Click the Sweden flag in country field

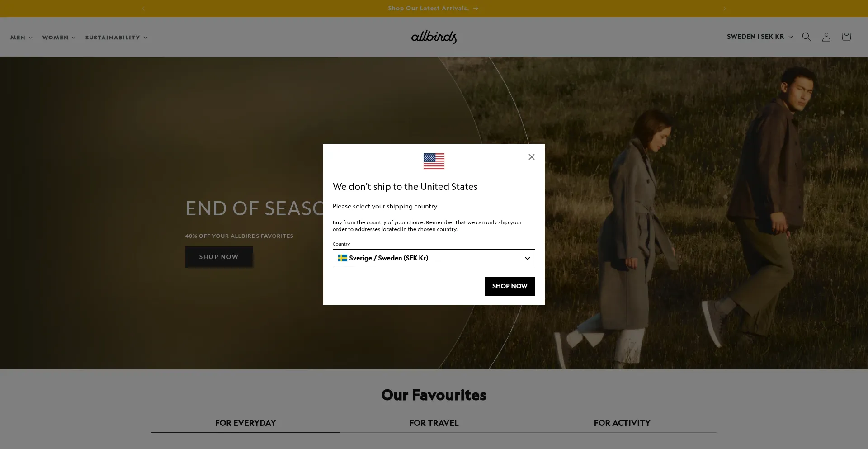[343, 258]
